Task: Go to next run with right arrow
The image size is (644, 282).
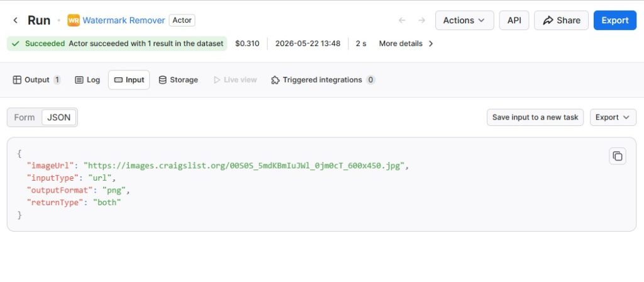Action: [421, 20]
